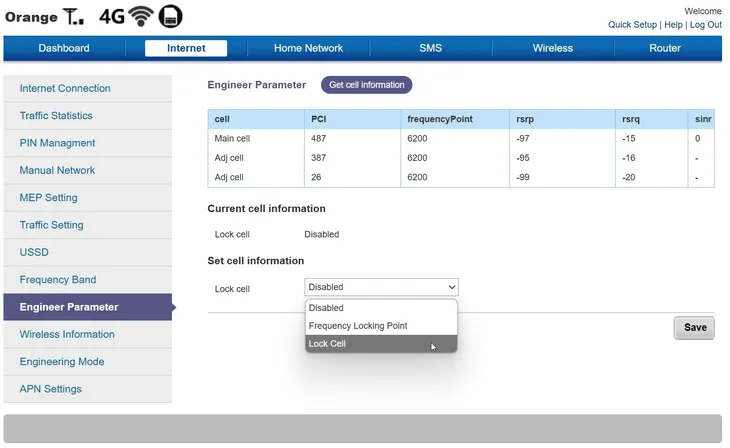Click the Save button
The image size is (730, 448).
(x=694, y=328)
